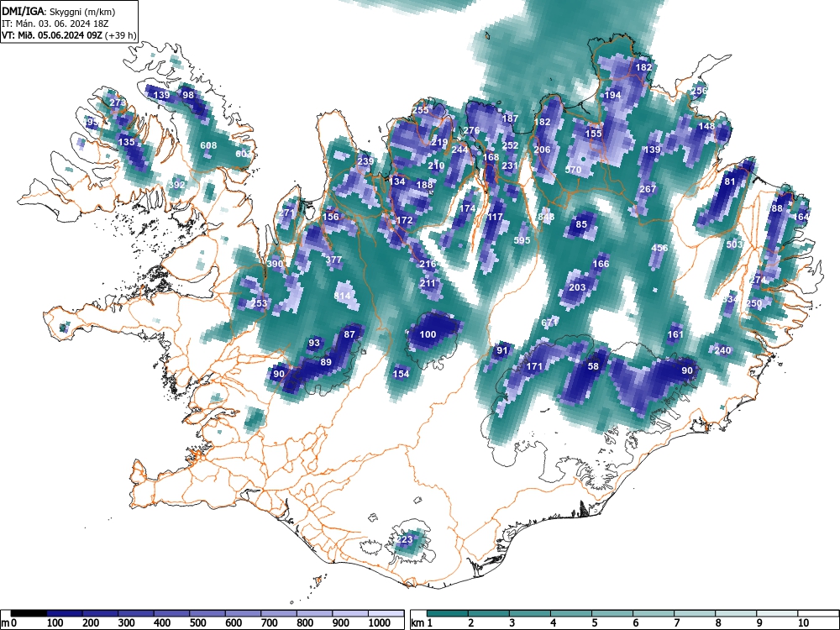Click the visibility value 223 on the southern glacier
The image size is (840, 630).
click(x=405, y=539)
